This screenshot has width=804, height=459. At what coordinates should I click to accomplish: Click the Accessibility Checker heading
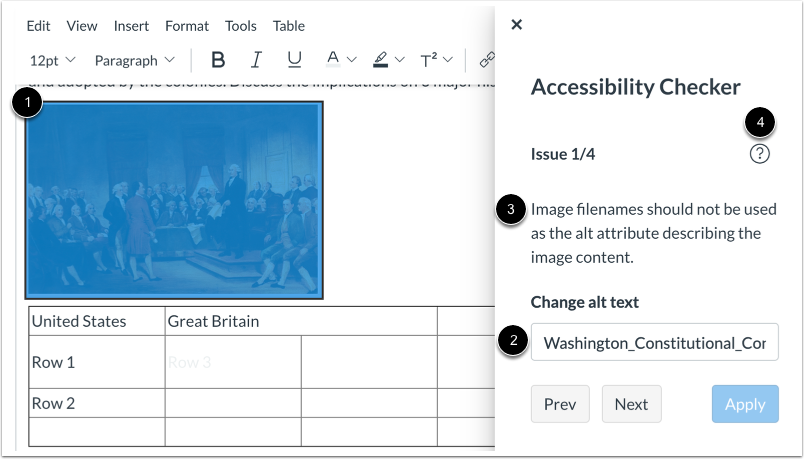point(635,87)
